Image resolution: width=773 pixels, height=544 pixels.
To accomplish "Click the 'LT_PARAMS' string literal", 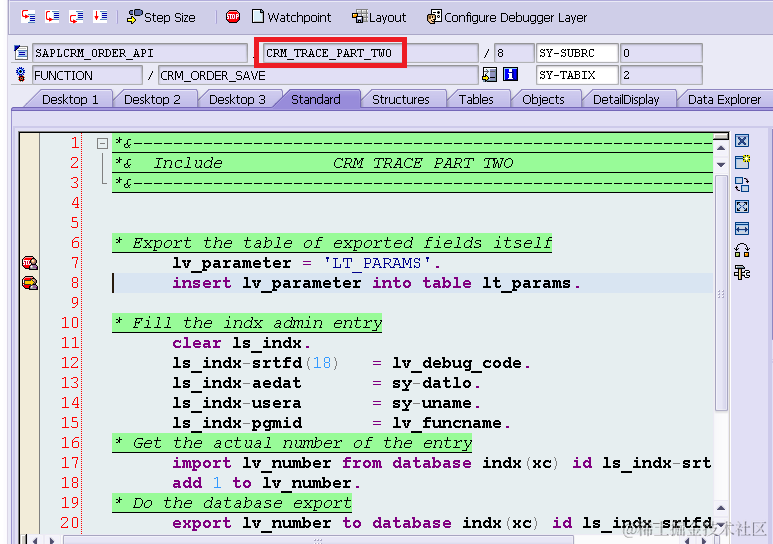I will 377,263.
